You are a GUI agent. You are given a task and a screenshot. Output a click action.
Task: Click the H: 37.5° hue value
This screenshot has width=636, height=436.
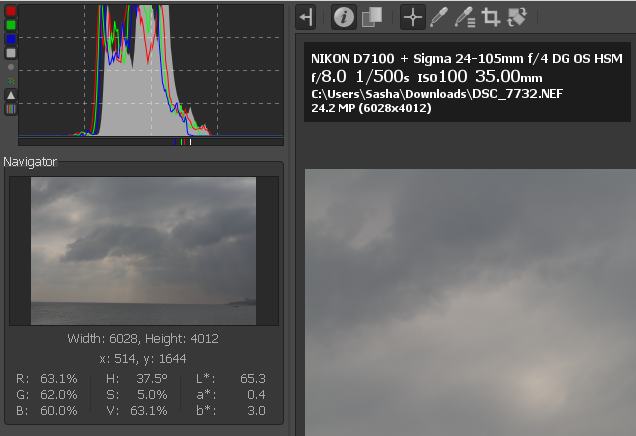[137, 378]
